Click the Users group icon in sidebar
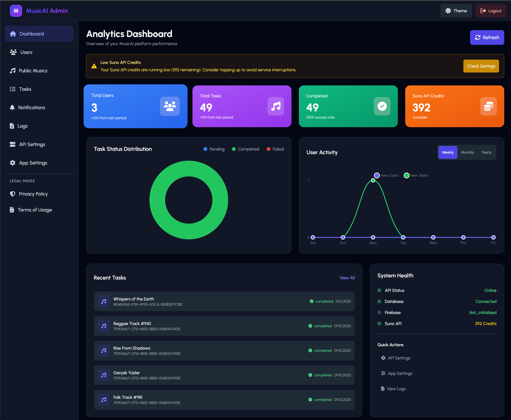The image size is (511, 420). pyautogui.click(x=13, y=52)
